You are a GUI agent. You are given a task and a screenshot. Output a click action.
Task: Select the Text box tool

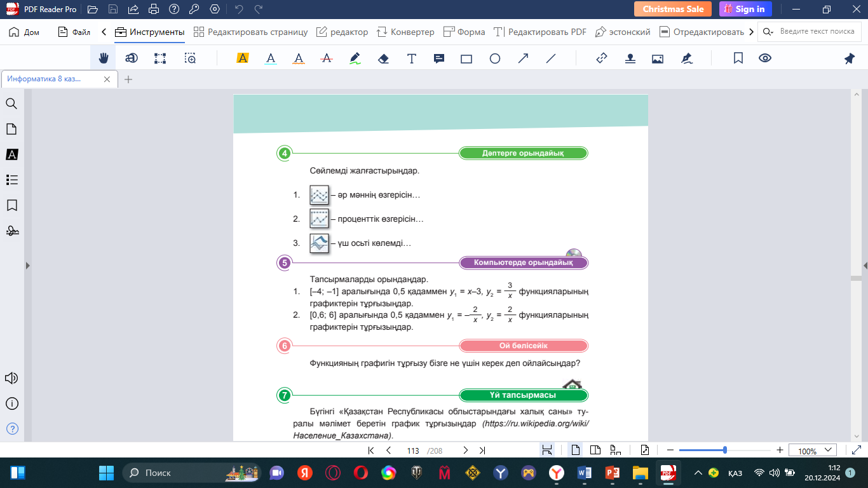412,58
